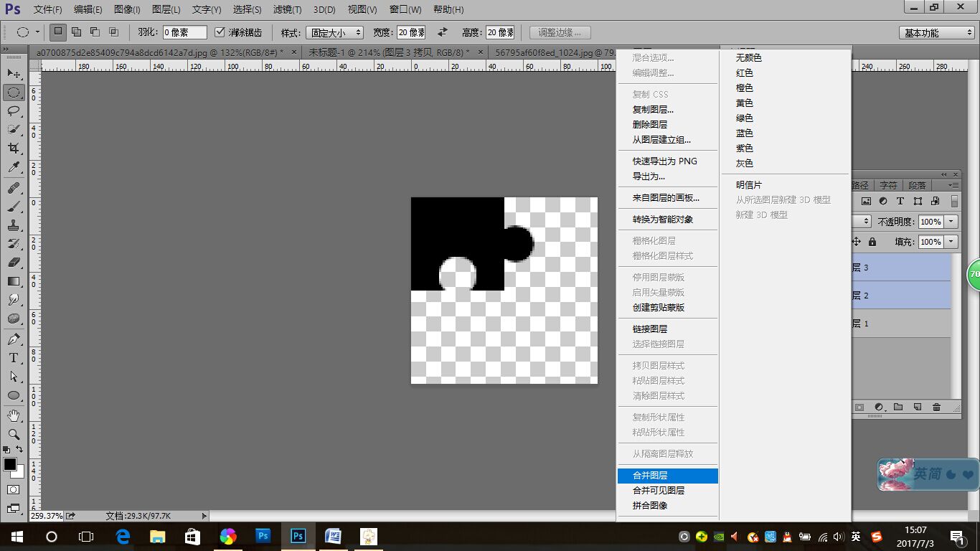Click 转换为智能对象 in the context menu
This screenshot has height=551, width=980.
point(662,219)
